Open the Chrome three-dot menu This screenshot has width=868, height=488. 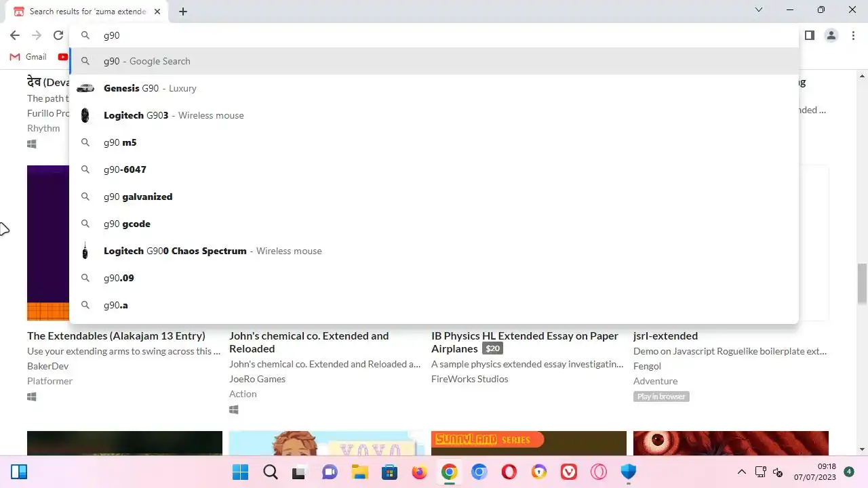853,35
